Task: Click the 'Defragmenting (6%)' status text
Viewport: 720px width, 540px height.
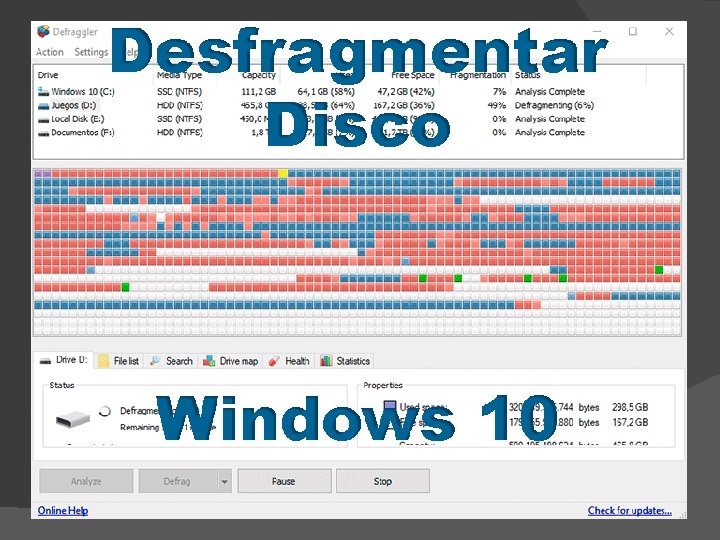Action: (x=554, y=105)
